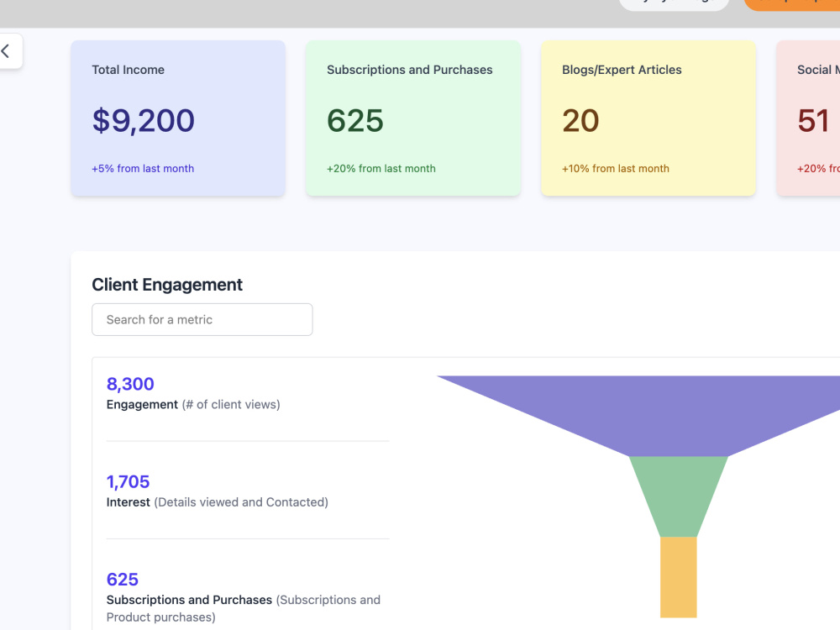
Task: Click the 8,300 Engagement value
Action: coord(130,384)
